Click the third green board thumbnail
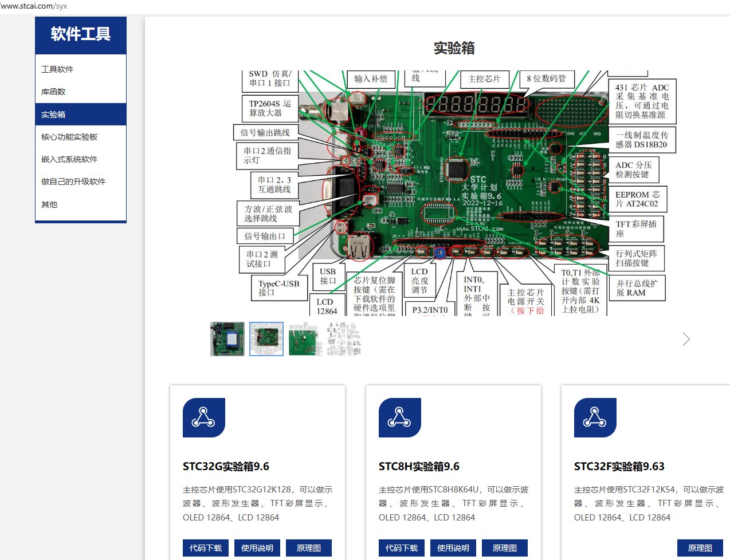Screen dimensions: 730x560 point(305,339)
